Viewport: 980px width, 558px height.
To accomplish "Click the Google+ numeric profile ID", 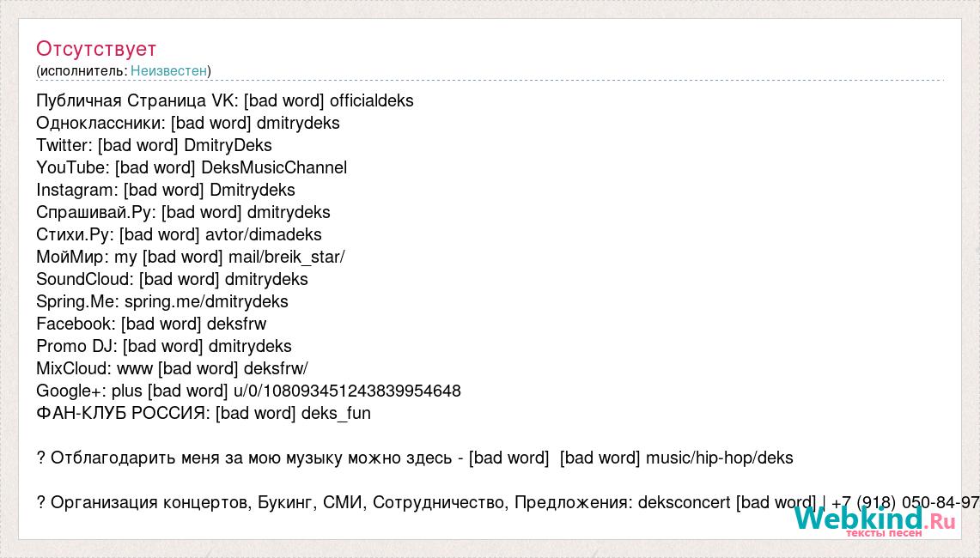I will pos(347,391).
